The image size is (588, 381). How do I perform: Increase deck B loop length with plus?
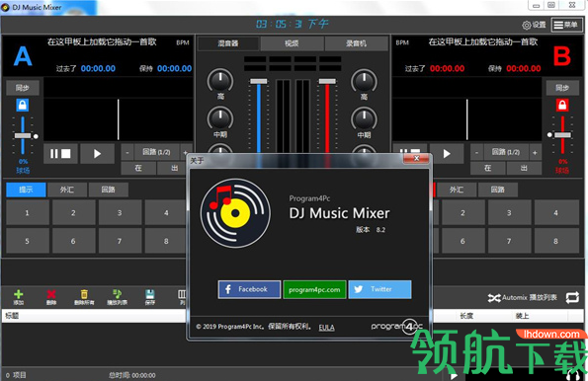535,152
